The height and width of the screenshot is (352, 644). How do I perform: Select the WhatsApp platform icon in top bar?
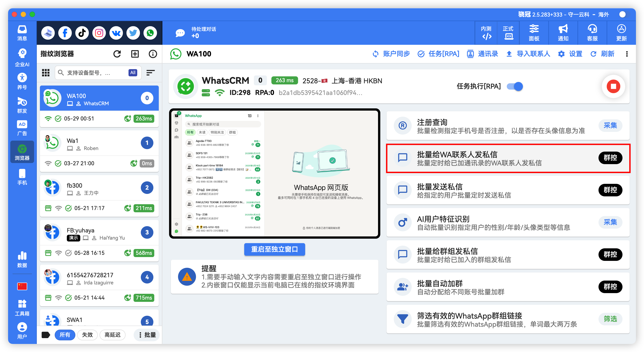click(150, 33)
